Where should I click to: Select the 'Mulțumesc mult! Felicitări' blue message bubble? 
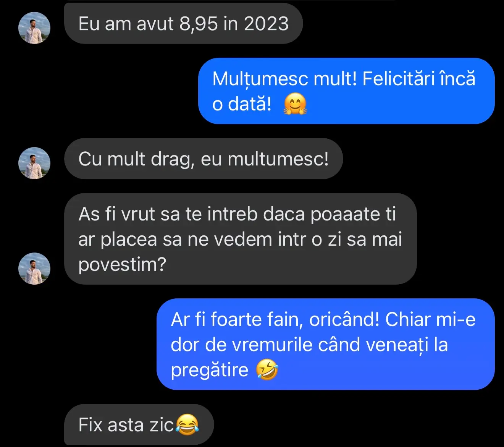pyautogui.click(x=346, y=91)
